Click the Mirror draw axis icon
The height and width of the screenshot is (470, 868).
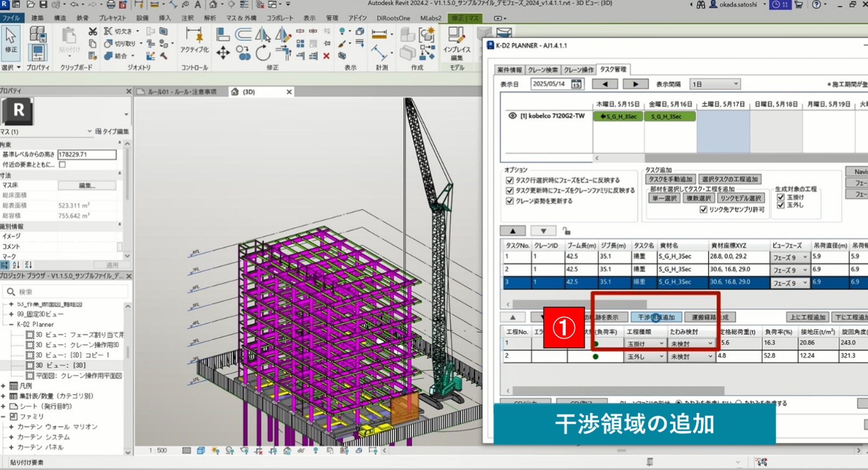pos(283,35)
